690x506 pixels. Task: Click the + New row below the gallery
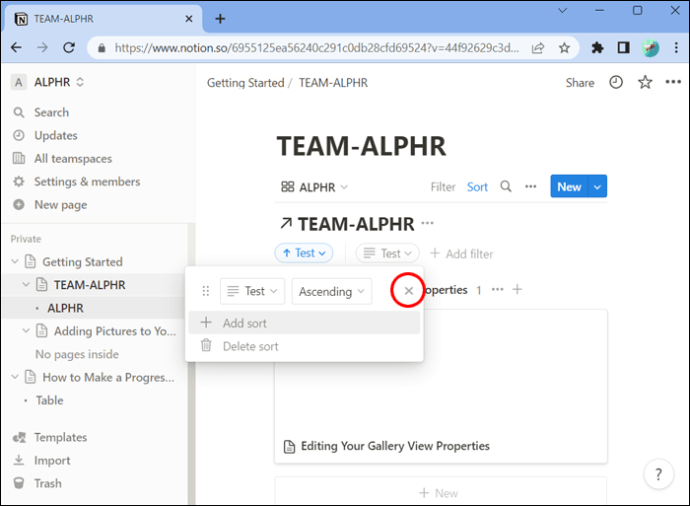pos(441,492)
